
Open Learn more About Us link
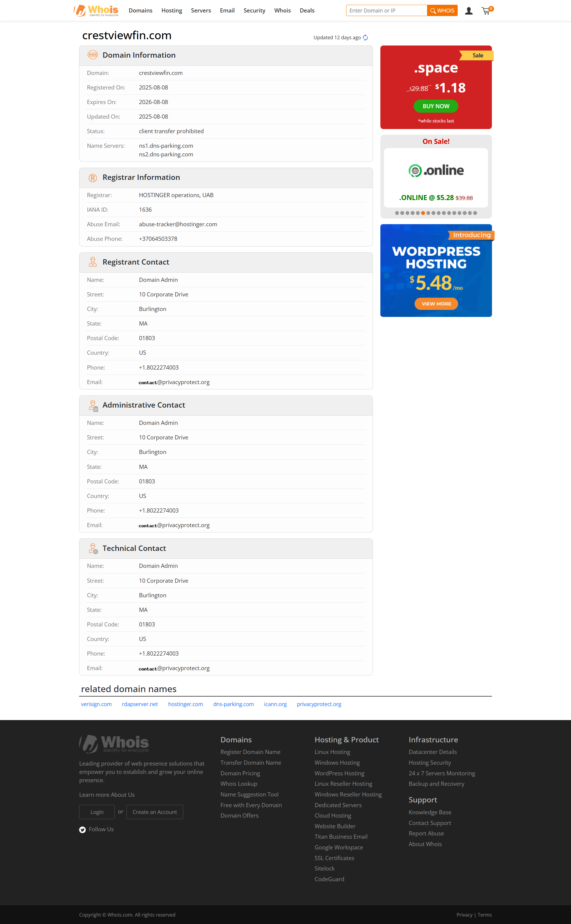(x=107, y=795)
